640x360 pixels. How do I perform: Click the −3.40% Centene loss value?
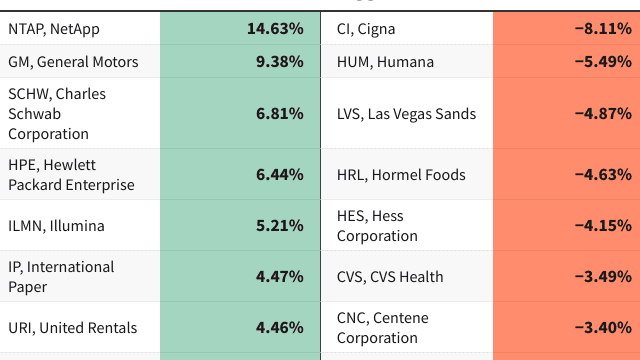coord(603,327)
